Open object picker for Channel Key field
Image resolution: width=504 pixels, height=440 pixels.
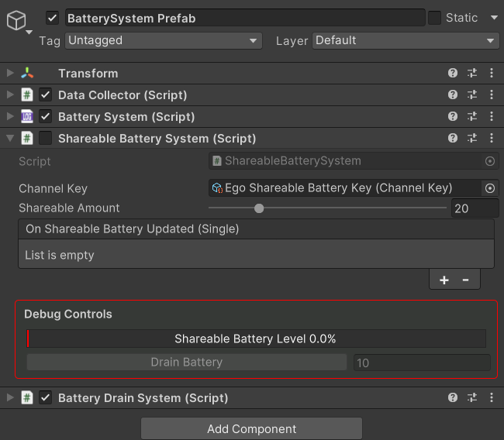point(489,188)
